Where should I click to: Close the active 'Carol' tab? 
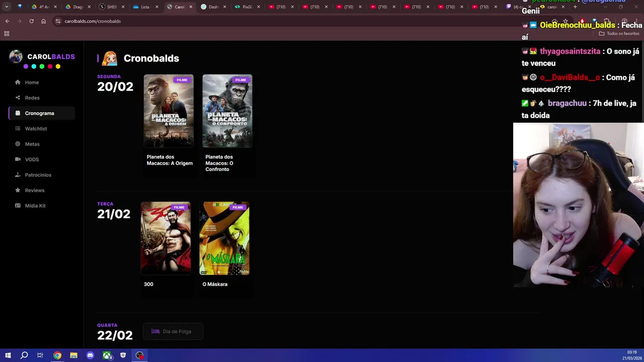tap(191, 7)
